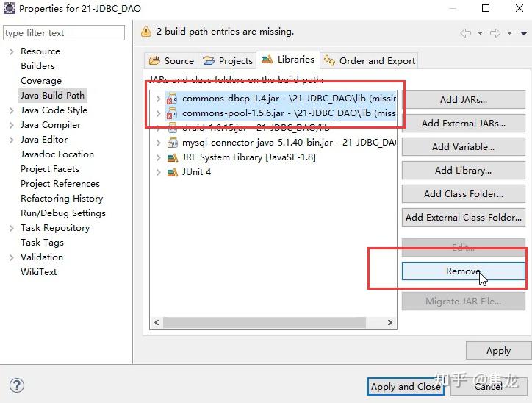This screenshot has width=532, height=403.
Task: Expand the JUnit 4 node
Action: pos(158,172)
